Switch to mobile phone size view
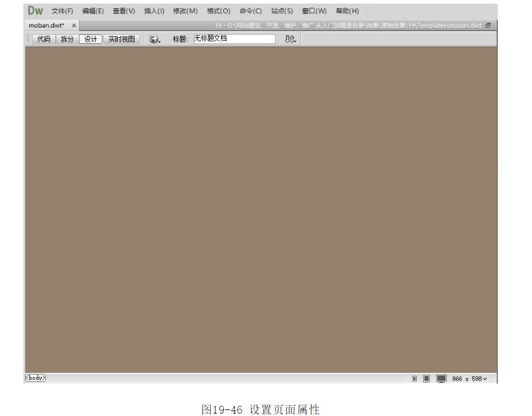The width and height of the screenshot is (532, 416). coord(414,379)
